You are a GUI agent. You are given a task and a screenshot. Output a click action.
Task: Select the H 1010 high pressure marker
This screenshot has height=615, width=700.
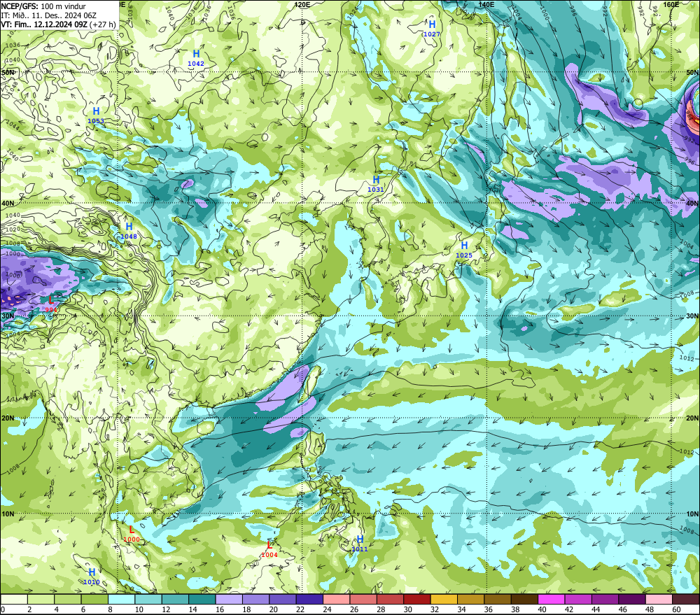tap(92, 577)
